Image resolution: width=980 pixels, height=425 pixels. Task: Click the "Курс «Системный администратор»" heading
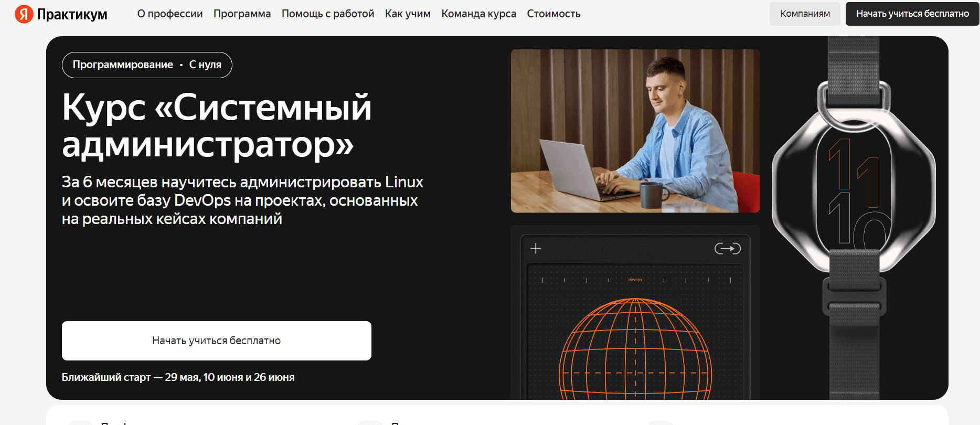point(216,125)
